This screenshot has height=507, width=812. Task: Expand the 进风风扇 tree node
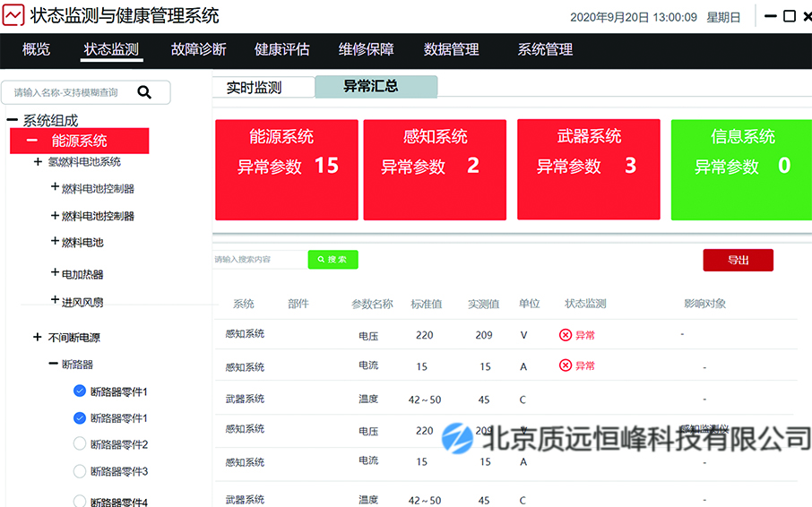pos(55,299)
